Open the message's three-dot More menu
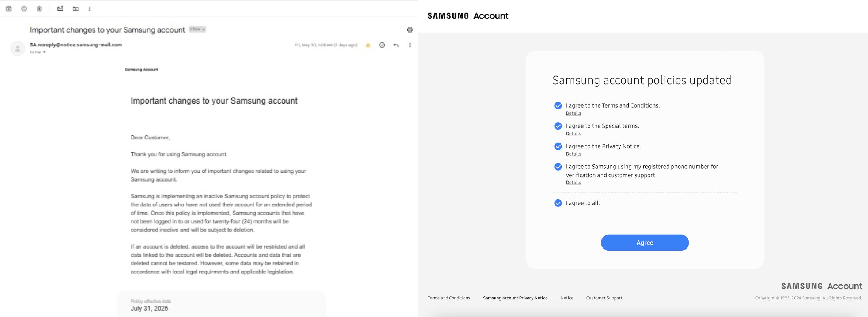The width and height of the screenshot is (868, 317). 410,45
